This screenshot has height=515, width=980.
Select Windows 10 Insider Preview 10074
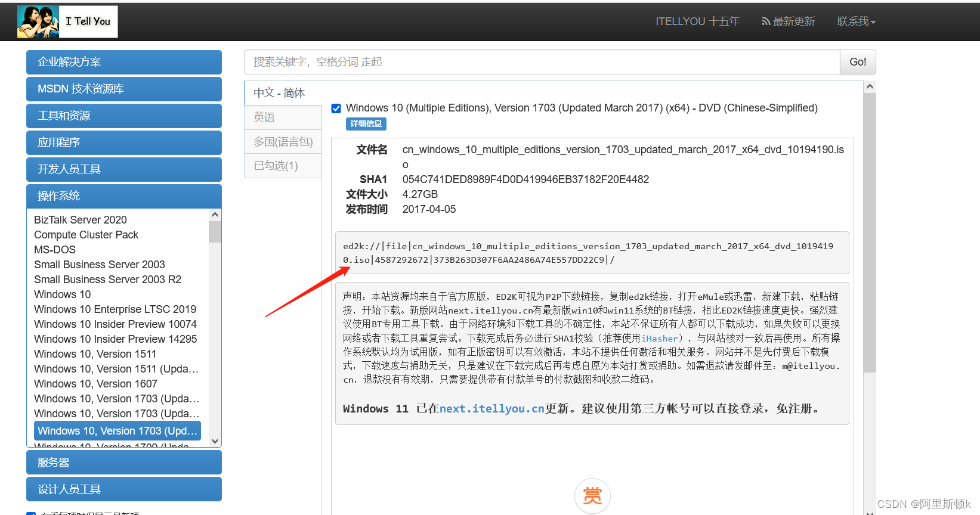tap(115, 324)
